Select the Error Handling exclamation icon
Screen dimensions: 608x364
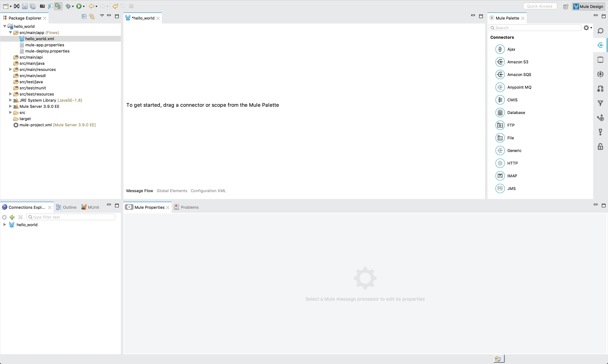click(600, 132)
